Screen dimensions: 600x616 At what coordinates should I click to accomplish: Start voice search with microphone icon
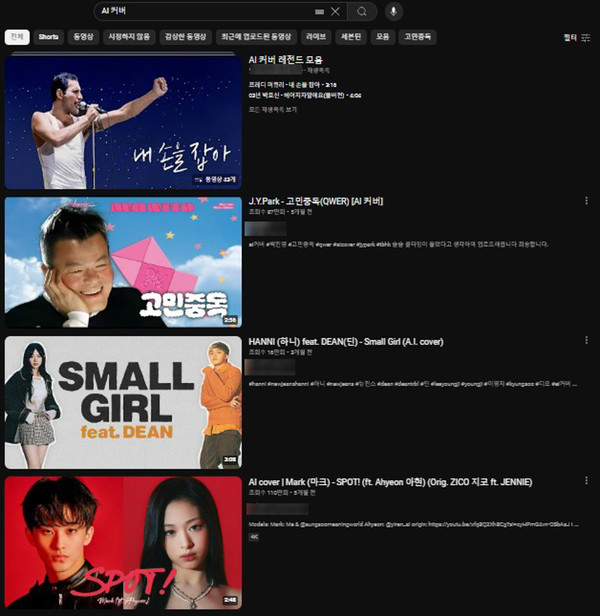(x=393, y=11)
